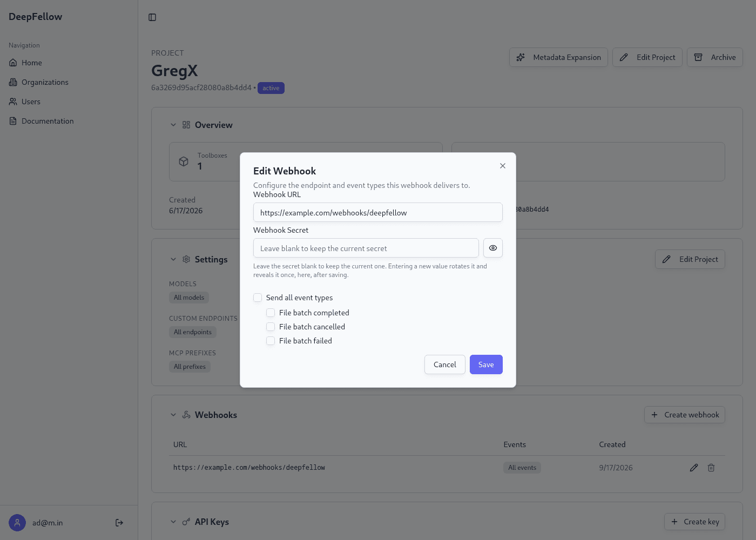The image size is (756, 540).
Task: Focus the Webhook URL input field
Action: click(x=378, y=212)
